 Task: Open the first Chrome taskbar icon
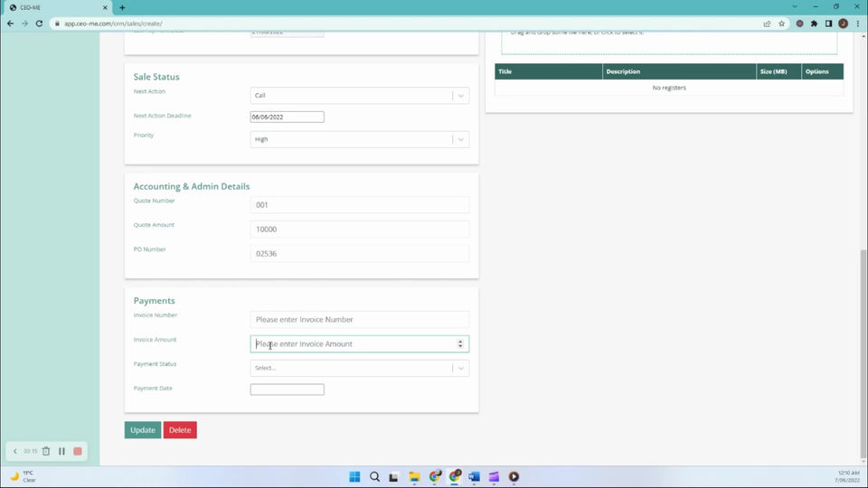(435, 476)
